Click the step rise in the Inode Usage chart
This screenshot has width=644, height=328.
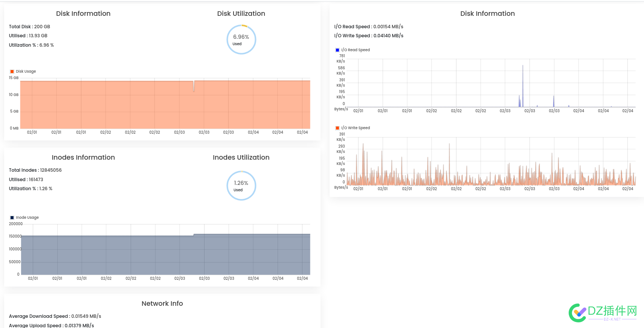pos(194,235)
